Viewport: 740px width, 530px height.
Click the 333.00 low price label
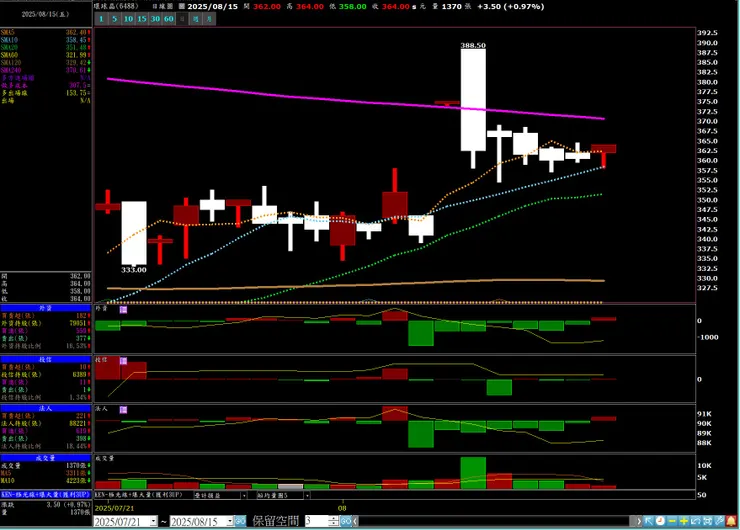tap(134, 269)
